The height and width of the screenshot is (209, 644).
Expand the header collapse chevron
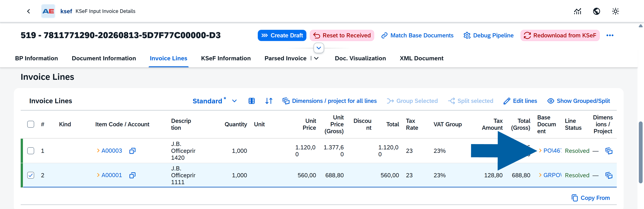tap(319, 48)
